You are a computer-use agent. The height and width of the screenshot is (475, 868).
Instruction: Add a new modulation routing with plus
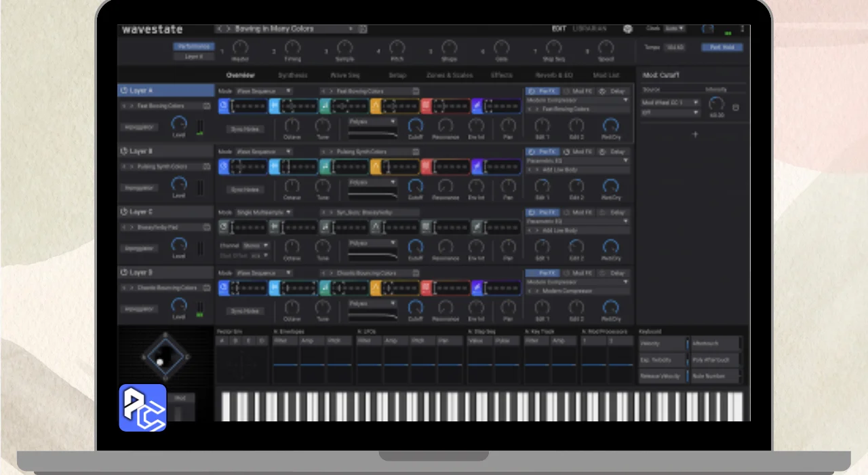694,134
